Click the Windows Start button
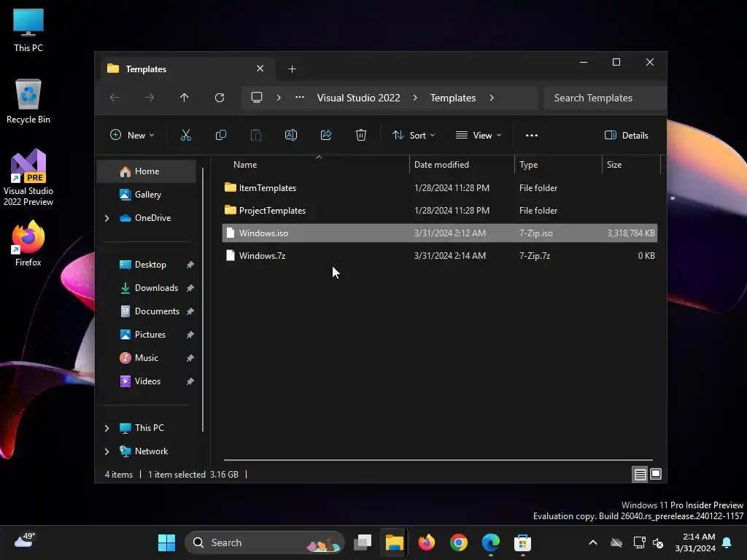Image resolution: width=747 pixels, height=560 pixels. [x=167, y=542]
